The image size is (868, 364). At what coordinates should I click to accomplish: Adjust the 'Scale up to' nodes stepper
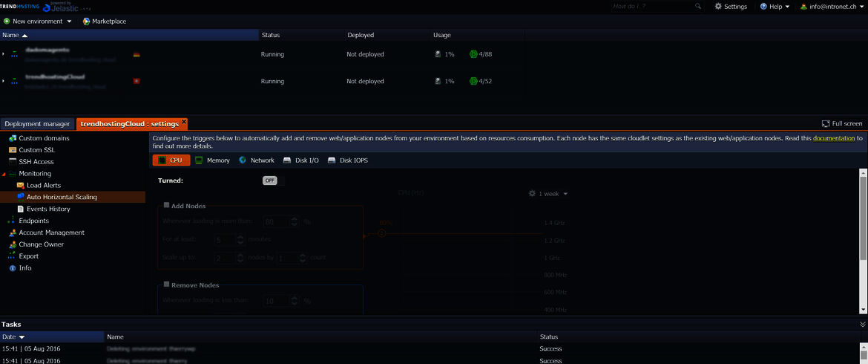tap(240, 259)
